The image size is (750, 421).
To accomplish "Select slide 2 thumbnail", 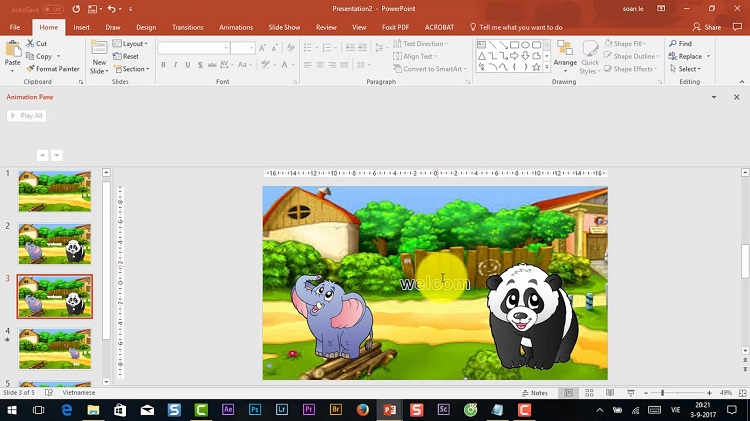I will [55, 244].
